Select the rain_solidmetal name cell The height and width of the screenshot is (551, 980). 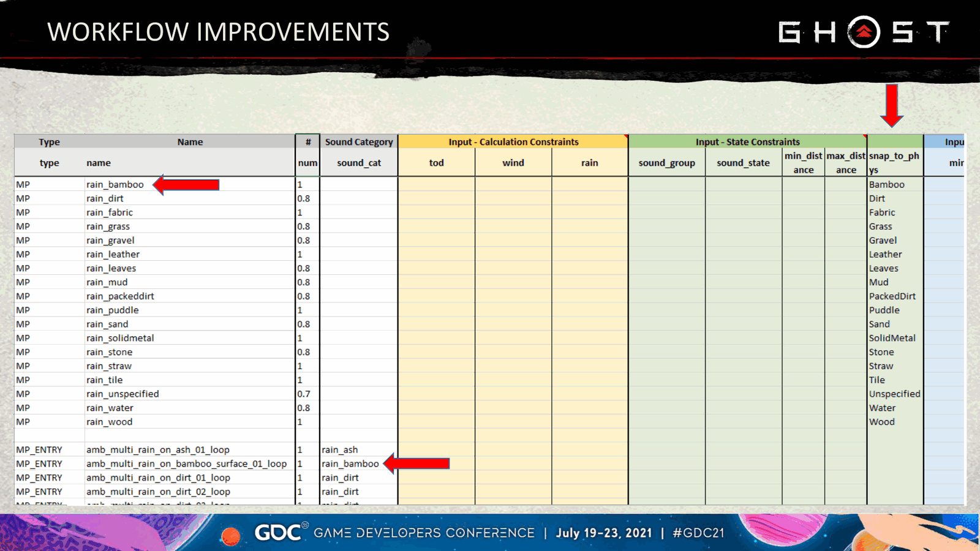[x=190, y=338]
